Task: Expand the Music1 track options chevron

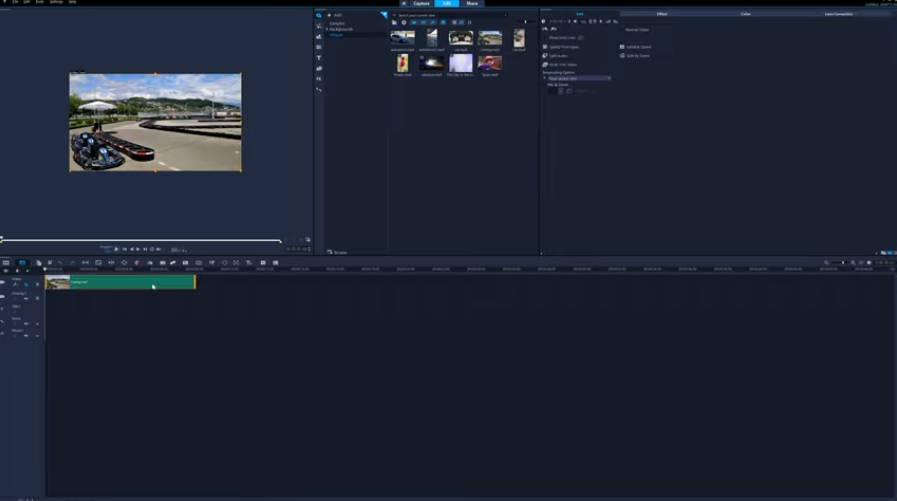Action: (x=38, y=336)
